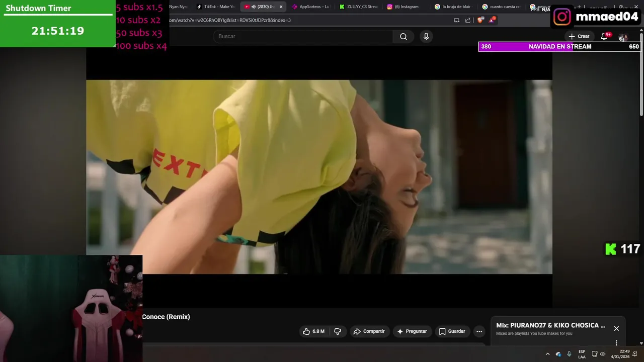Click the Brave Shields lion icon

pos(480,20)
